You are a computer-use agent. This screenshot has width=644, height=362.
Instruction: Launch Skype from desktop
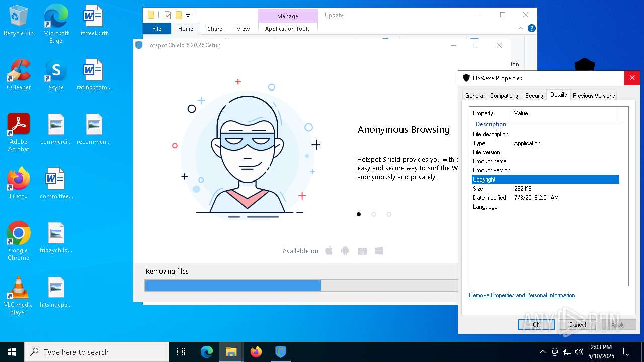[x=56, y=75]
